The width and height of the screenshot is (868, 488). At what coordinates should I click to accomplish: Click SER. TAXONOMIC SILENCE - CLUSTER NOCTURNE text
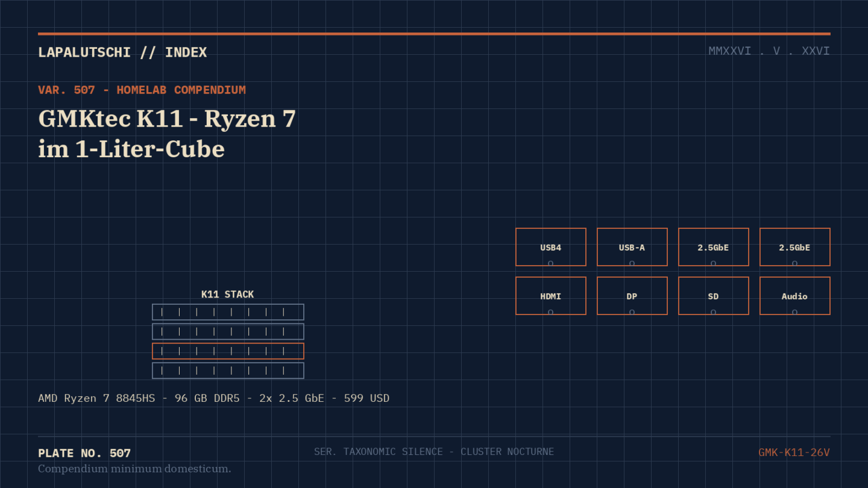click(x=434, y=452)
